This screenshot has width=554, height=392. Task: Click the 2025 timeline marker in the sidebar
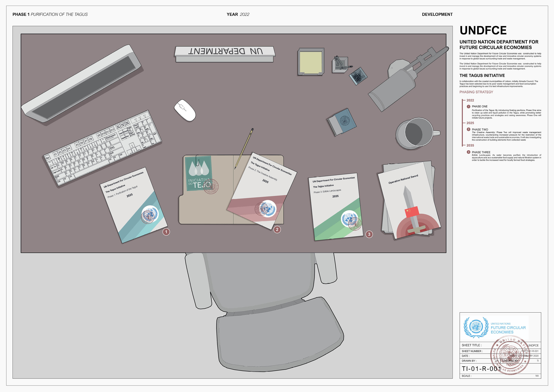coord(470,123)
